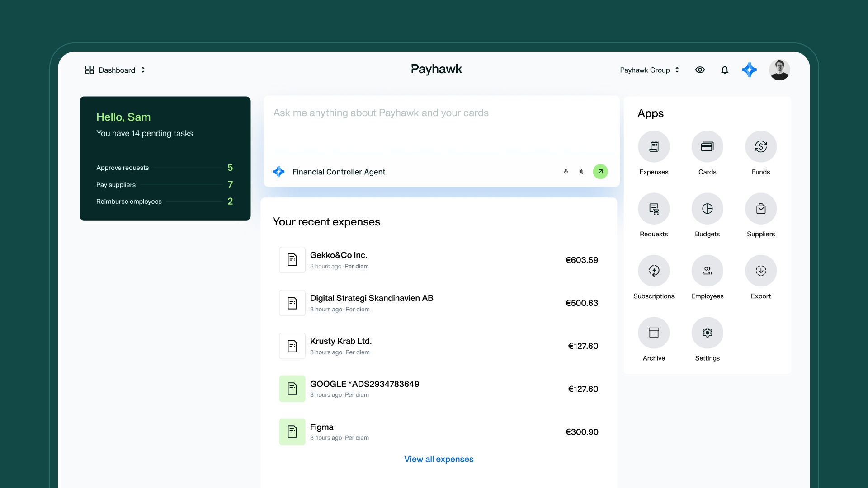868x488 pixels.
Task: Click the You have 14 pending tasks text
Action: coord(145,133)
